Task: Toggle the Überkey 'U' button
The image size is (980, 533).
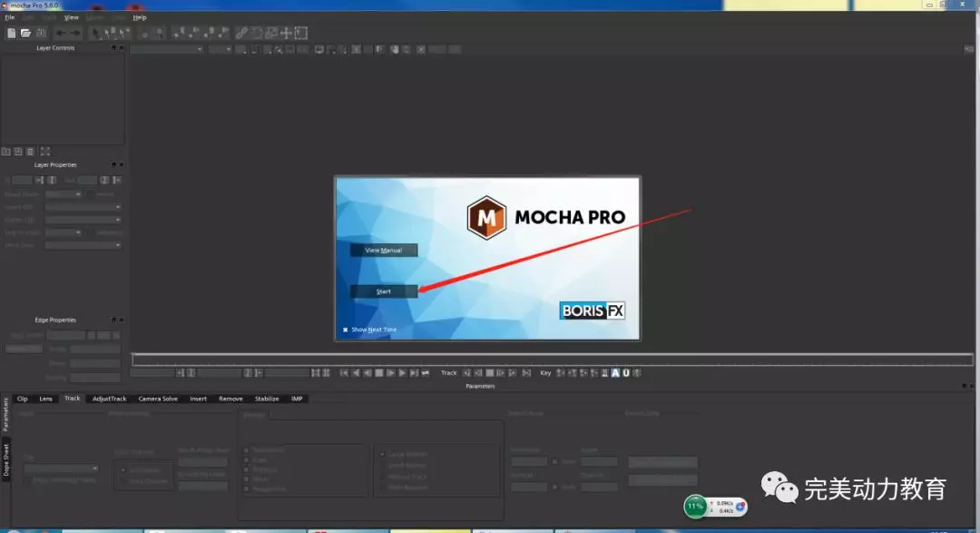Action: pos(626,373)
